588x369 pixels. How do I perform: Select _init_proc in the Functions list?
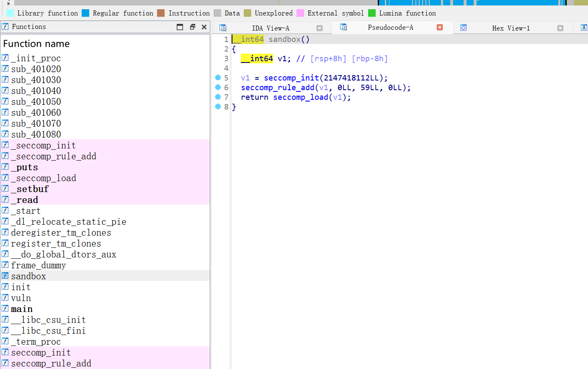(105, 58)
